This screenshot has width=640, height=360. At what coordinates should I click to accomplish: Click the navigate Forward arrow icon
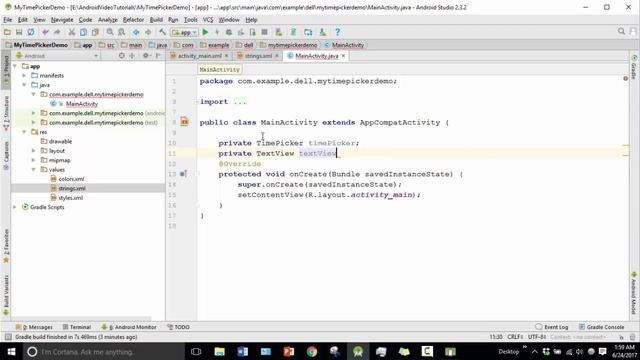click(148, 32)
